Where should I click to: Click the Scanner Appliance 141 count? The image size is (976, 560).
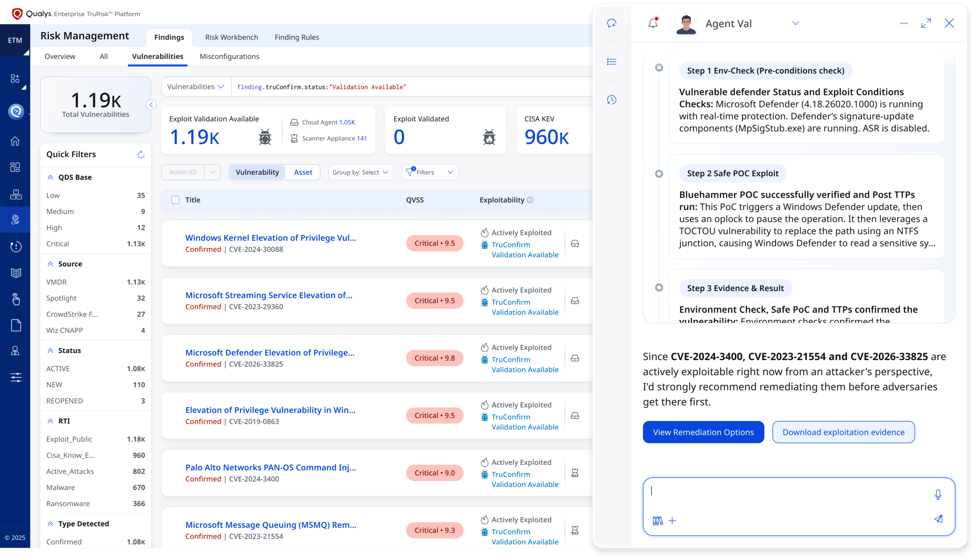click(x=361, y=138)
